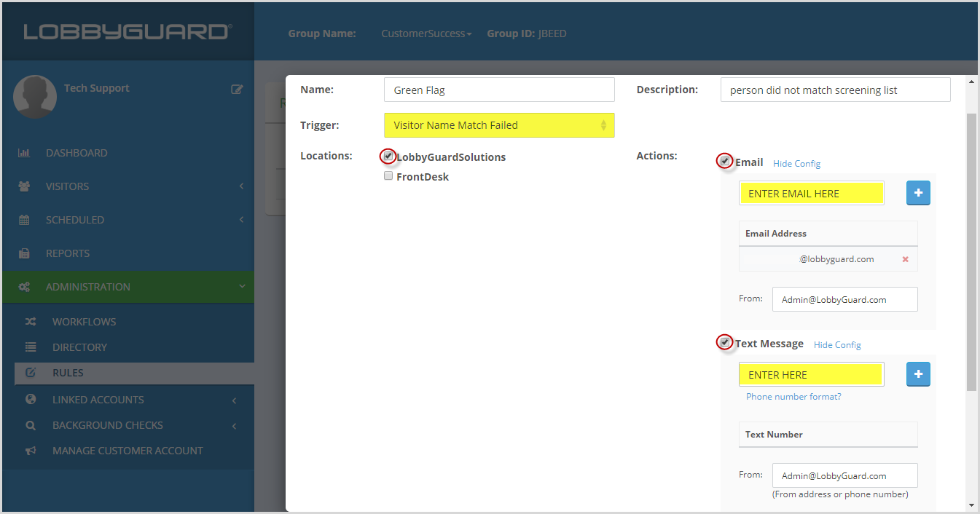Click the Background Checks magnifier icon
Viewport: 980px width, 514px height.
point(31,425)
